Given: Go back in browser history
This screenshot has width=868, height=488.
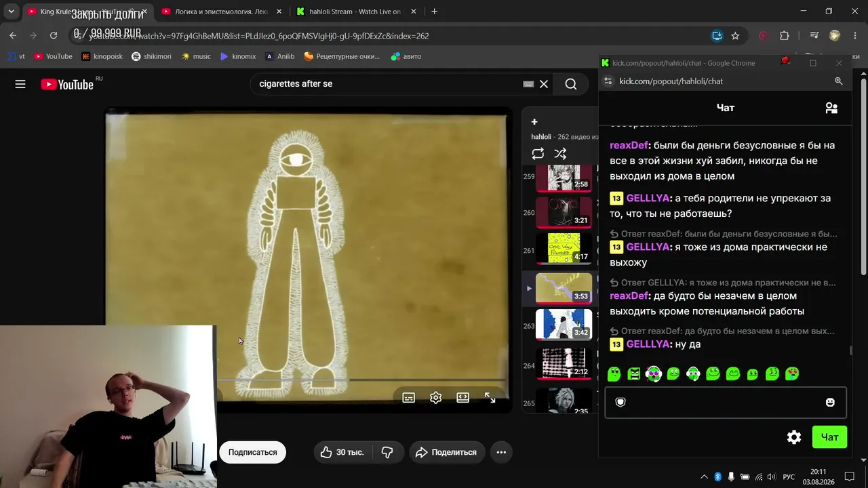Looking at the screenshot, I should click(13, 36).
